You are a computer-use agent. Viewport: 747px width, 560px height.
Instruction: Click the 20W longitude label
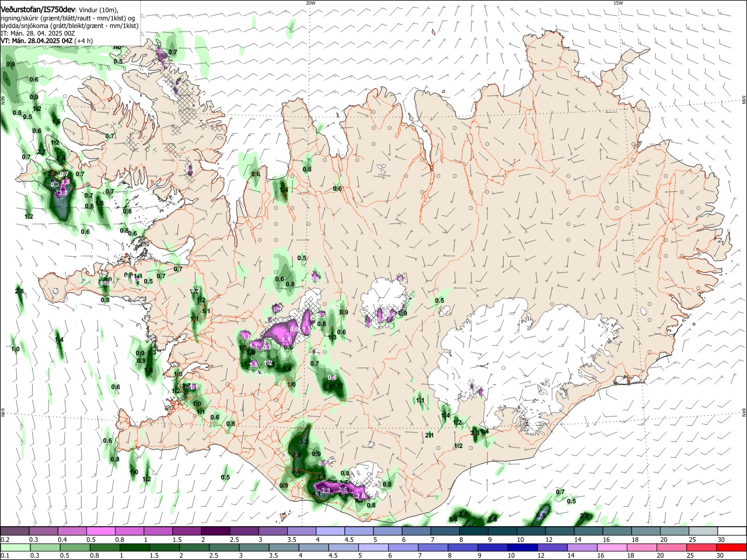310,3
